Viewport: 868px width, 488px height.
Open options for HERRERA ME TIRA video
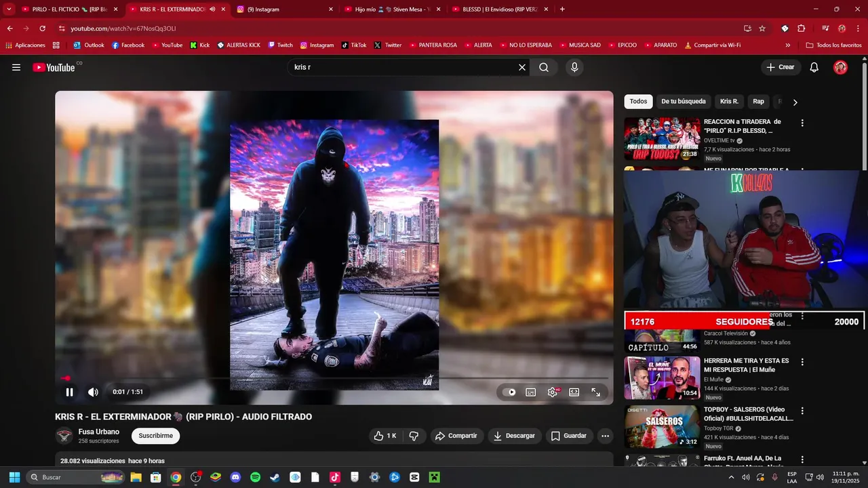click(802, 362)
